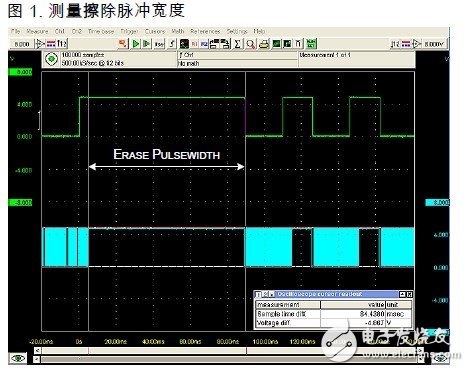Click the rising edge trigger icon
This screenshot has height=371, width=469.
tap(171, 44)
